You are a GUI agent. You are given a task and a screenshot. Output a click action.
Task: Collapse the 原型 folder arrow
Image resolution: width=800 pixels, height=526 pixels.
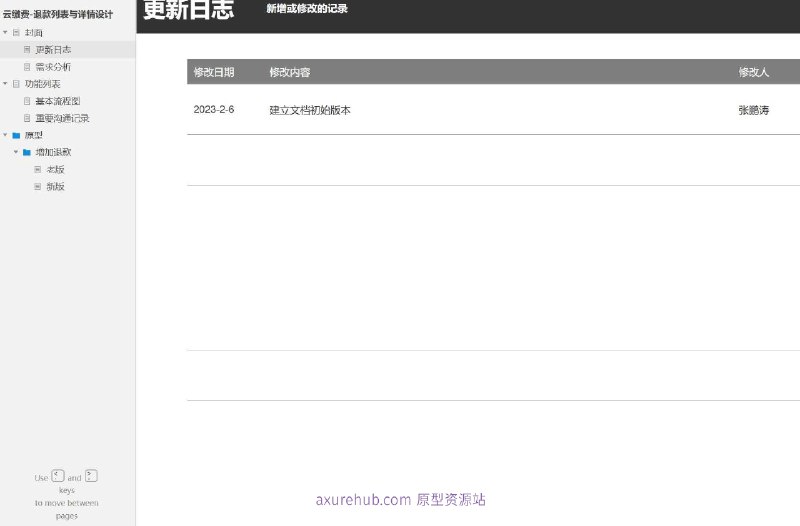(x=5, y=135)
